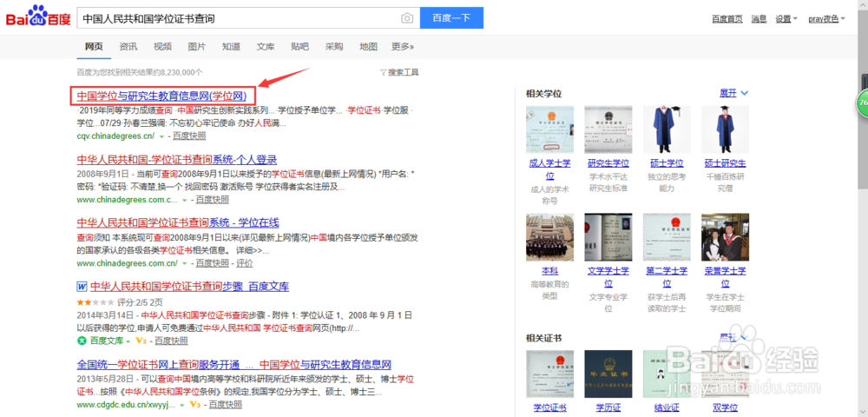
Task: Open 中国学位与研究生教育信息网(学位网) result
Action: (x=161, y=96)
